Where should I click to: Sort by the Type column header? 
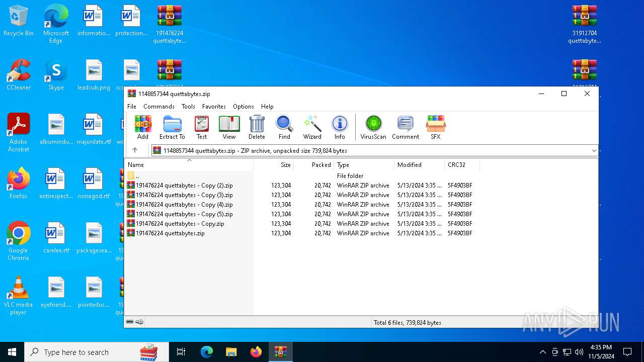coord(364,165)
